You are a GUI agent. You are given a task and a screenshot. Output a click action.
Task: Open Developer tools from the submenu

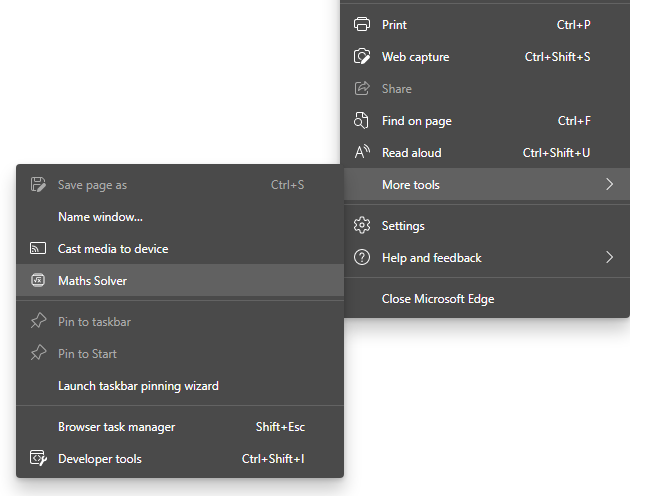(x=100, y=459)
